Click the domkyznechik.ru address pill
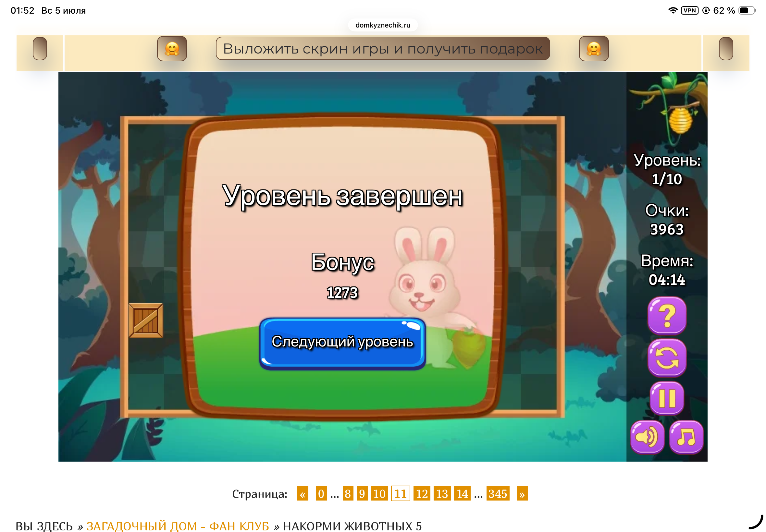The width and height of the screenshot is (766, 532). [383, 25]
